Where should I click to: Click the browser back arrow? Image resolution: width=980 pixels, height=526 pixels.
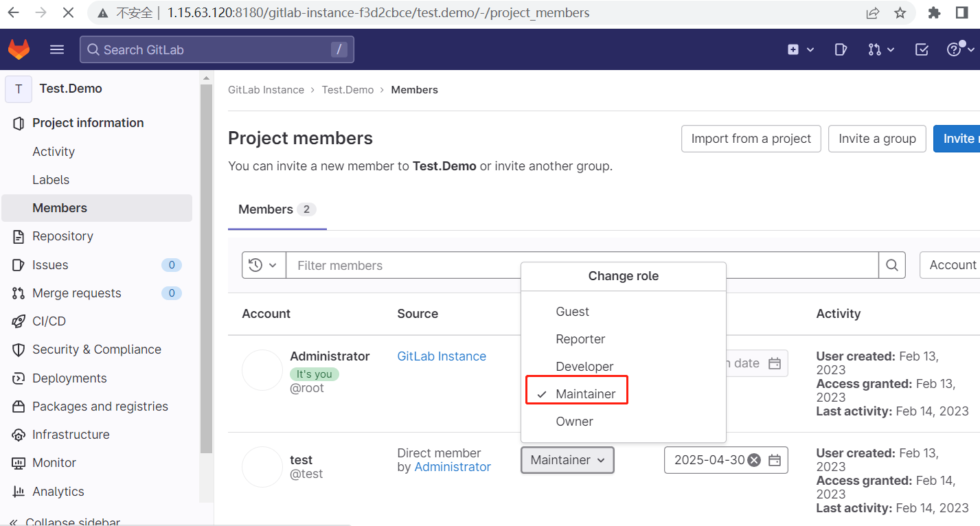[x=13, y=12]
